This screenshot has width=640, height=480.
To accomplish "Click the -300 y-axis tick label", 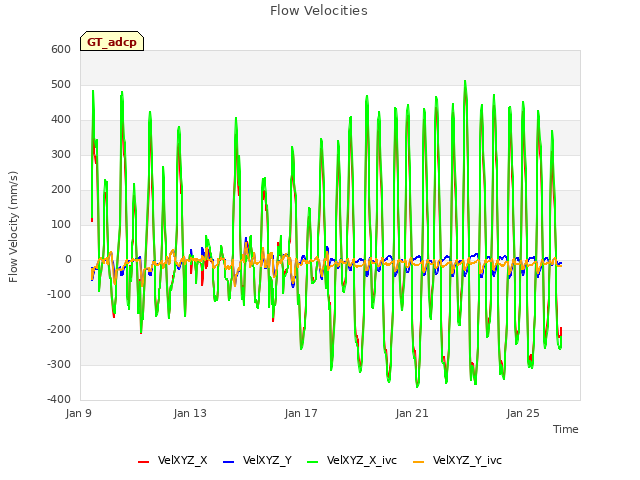I will pyautogui.click(x=59, y=364).
